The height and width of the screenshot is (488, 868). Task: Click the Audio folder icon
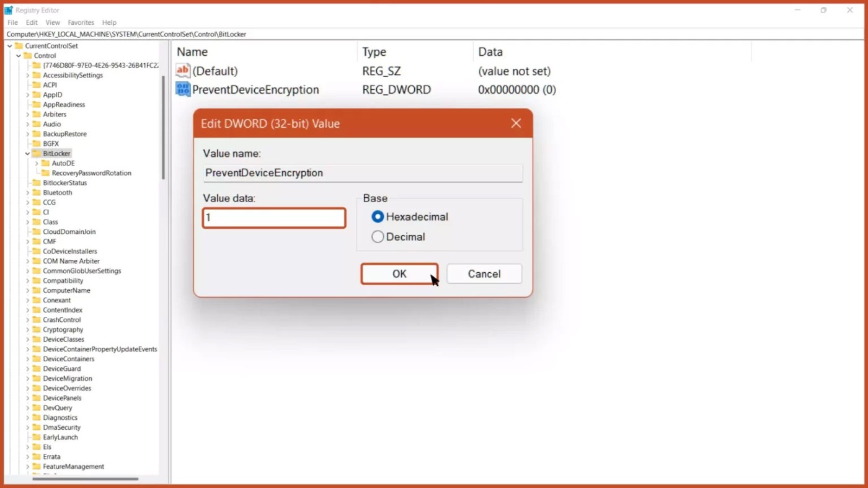[36, 124]
